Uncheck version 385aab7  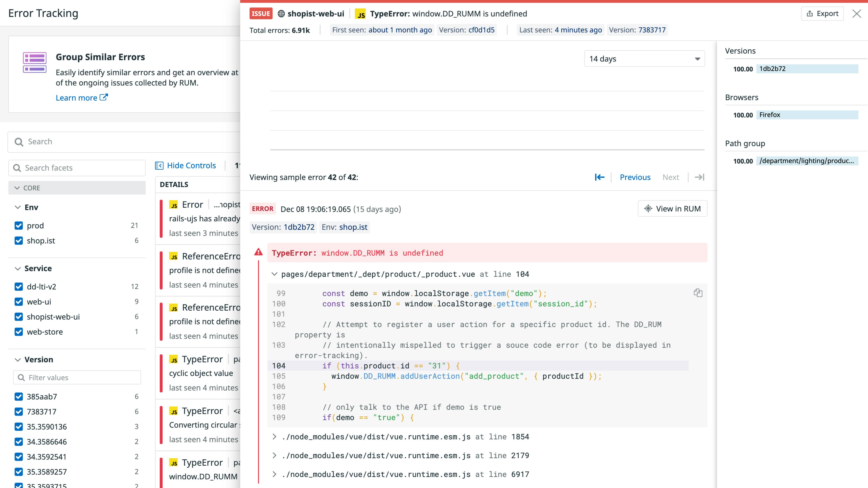[19, 396]
